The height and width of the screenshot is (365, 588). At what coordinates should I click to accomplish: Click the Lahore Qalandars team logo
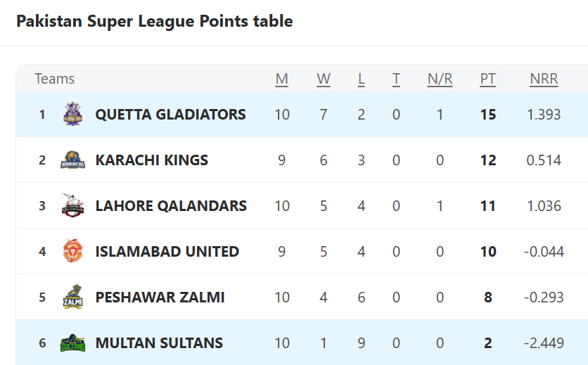pyautogui.click(x=72, y=205)
